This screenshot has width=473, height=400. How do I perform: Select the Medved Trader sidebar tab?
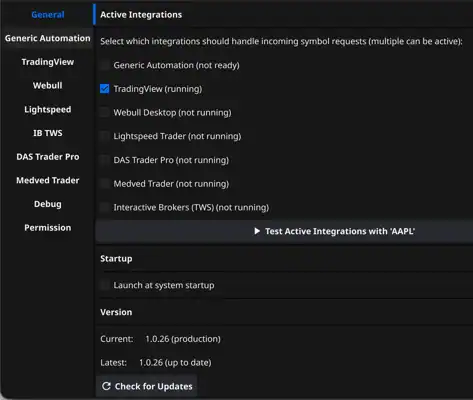48,180
